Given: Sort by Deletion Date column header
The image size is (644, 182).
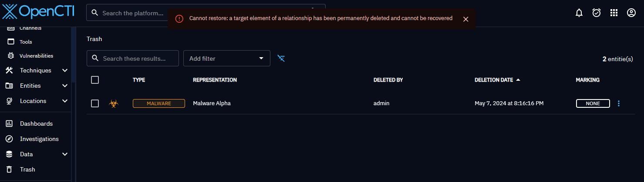Looking at the screenshot, I should click(494, 80).
